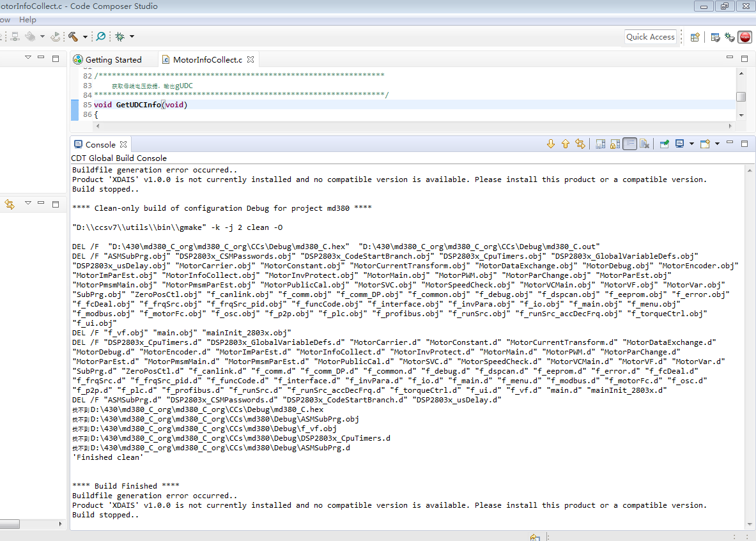Click left panel scroll-right arrow
756x541 pixels.
tap(60, 524)
